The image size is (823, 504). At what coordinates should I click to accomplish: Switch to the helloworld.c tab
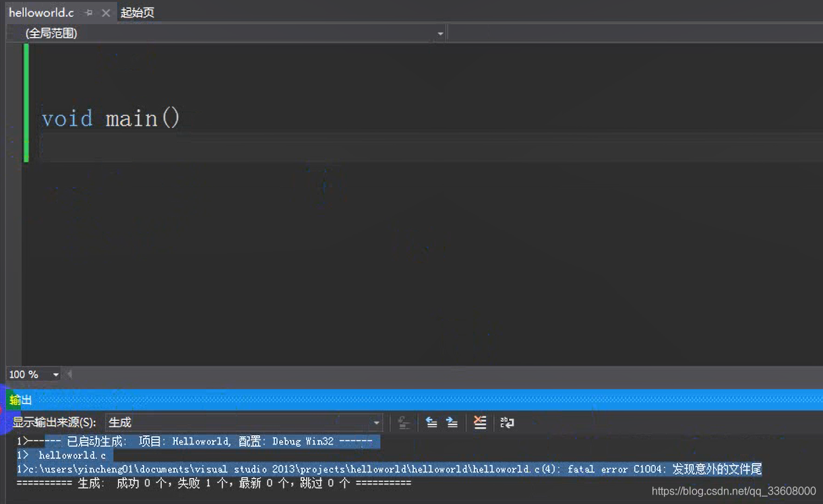41,13
